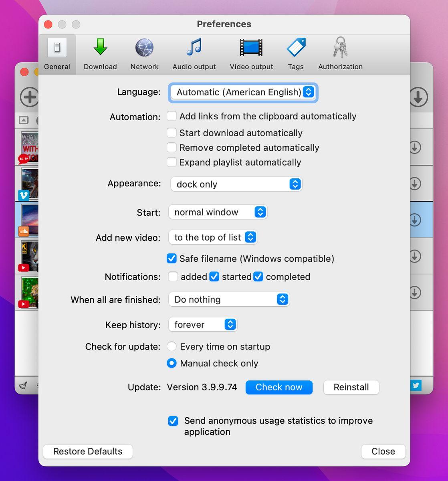Click Restore Defaults
This screenshot has height=481, width=448.
point(88,451)
